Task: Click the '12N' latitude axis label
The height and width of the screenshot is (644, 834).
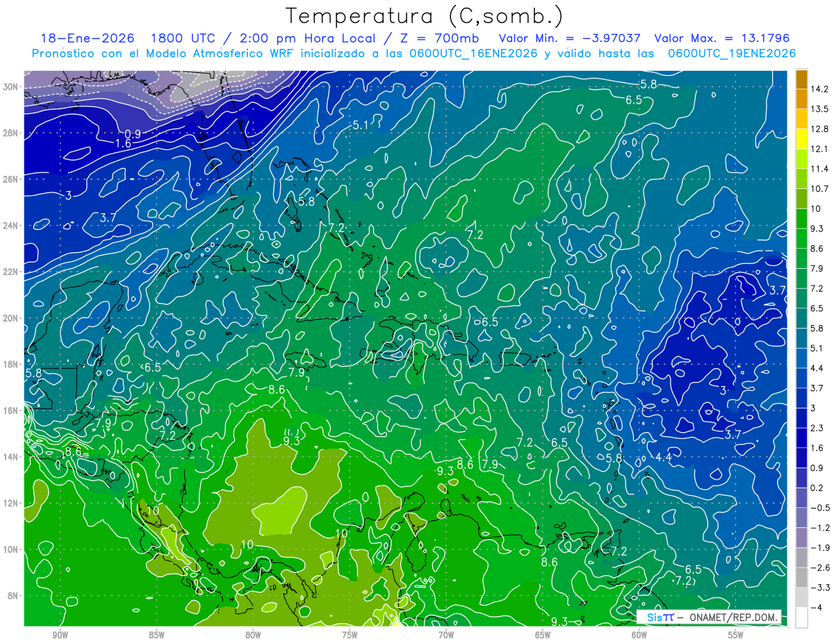Action: tap(11, 503)
